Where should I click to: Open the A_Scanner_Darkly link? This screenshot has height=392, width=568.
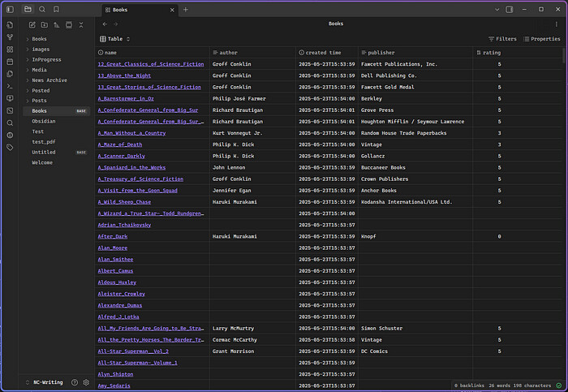point(121,156)
